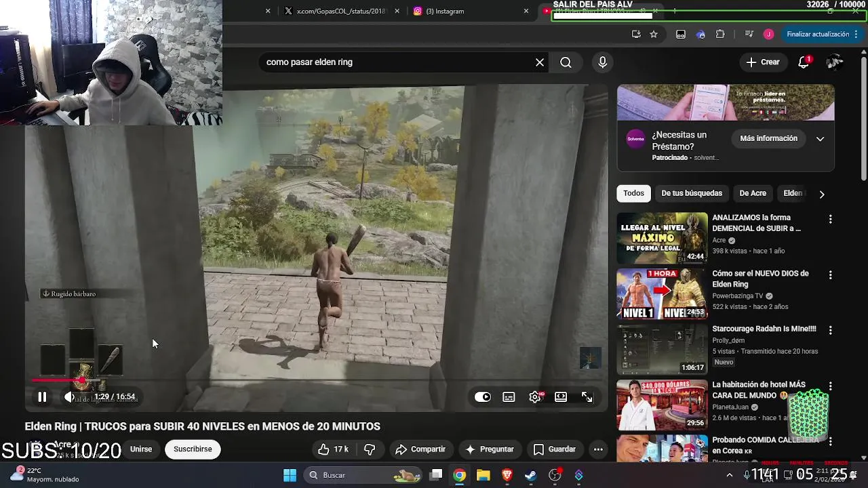The image size is (868, 488).
Task: Switch to theater mode view
Action: pos(561,397)
